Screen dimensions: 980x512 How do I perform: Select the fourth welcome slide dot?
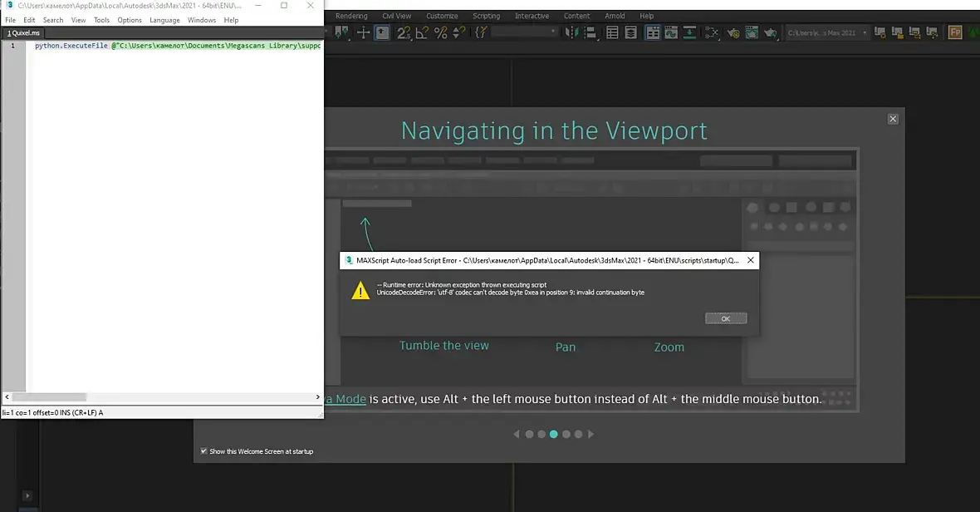point(566,434)
